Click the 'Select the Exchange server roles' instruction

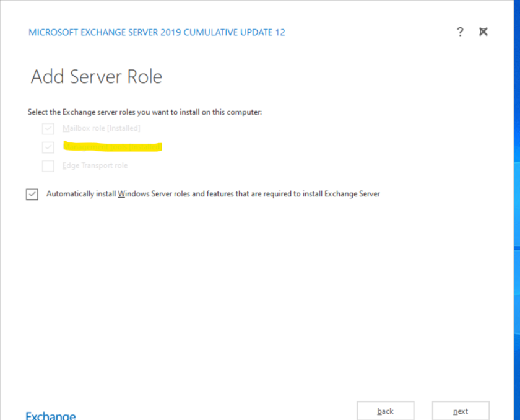tap(145, 112)
